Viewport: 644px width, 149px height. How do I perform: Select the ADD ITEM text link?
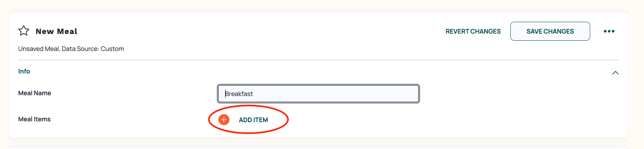coord(253,120)
